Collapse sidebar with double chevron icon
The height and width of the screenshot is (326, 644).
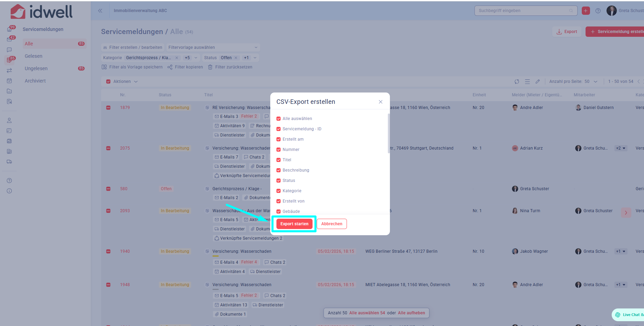point(100,11)
